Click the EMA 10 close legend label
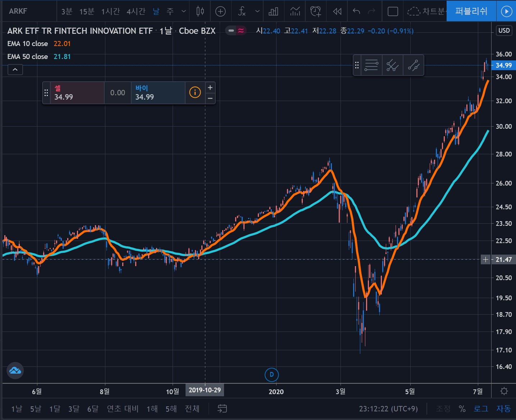This screenshot has height=420, width=516. pyautogui.click(x=28, y=44)
